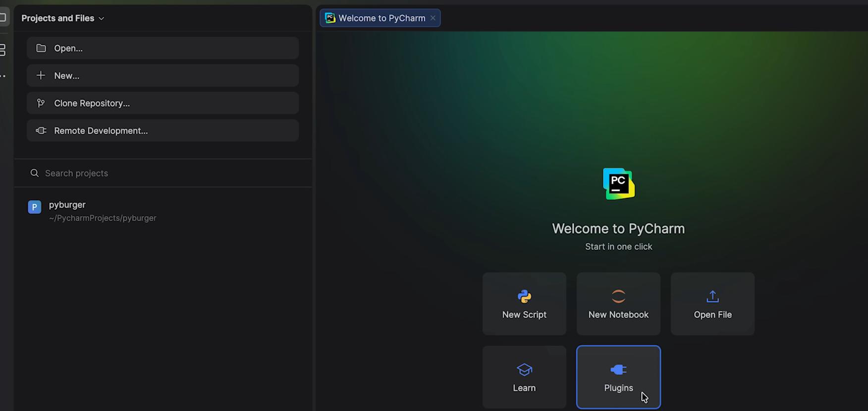Click the magnifier icon in project search
This screenshot has width=868, height=411.
[x=34, y=173]
